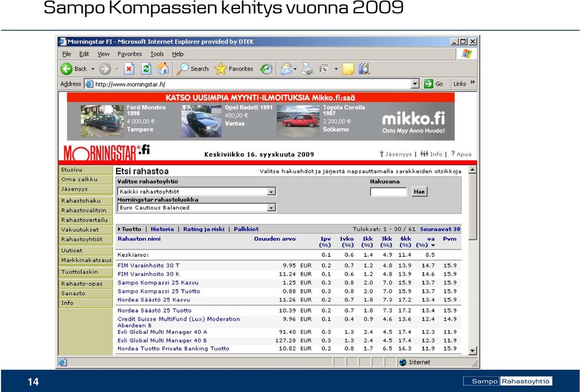Open Oma salkku in the sidebar
The width and height of the screenshot is (580, 392).
[85, 179]
